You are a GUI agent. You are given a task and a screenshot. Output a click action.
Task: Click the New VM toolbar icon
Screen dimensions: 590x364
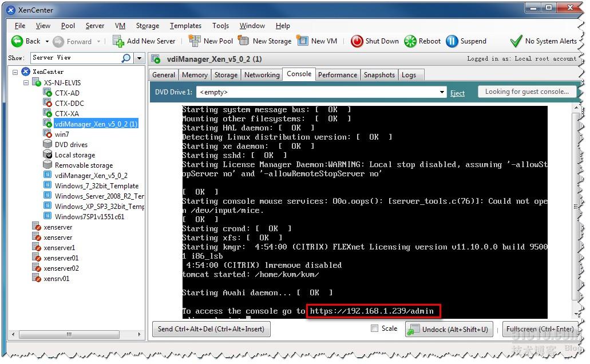tap(302, 40)
